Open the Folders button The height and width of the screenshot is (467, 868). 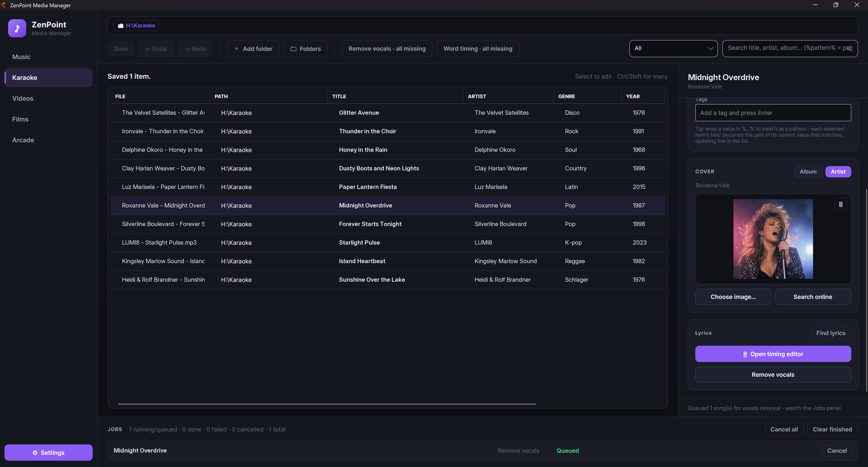[x=306, y=49]
